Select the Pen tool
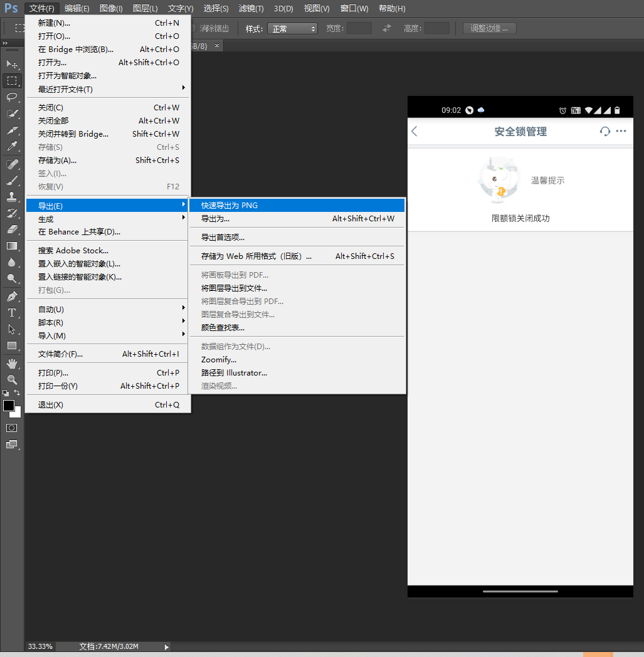 pos(12,296)
